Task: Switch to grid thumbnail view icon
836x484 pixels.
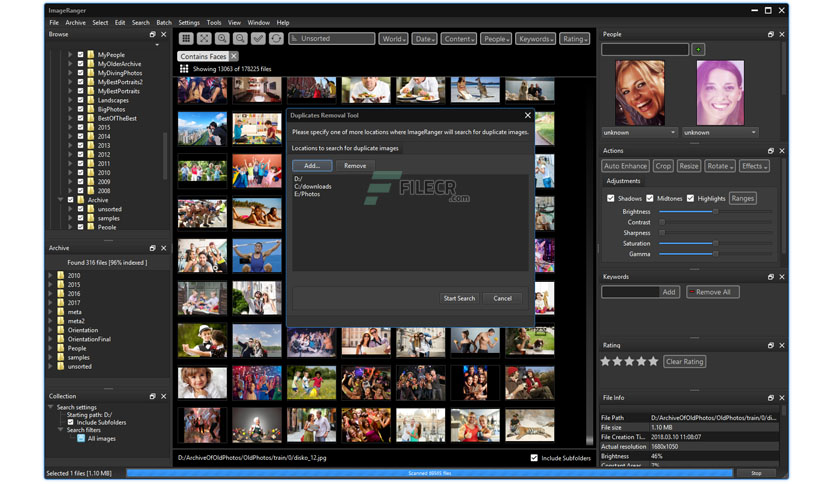Action: (186, 38)
